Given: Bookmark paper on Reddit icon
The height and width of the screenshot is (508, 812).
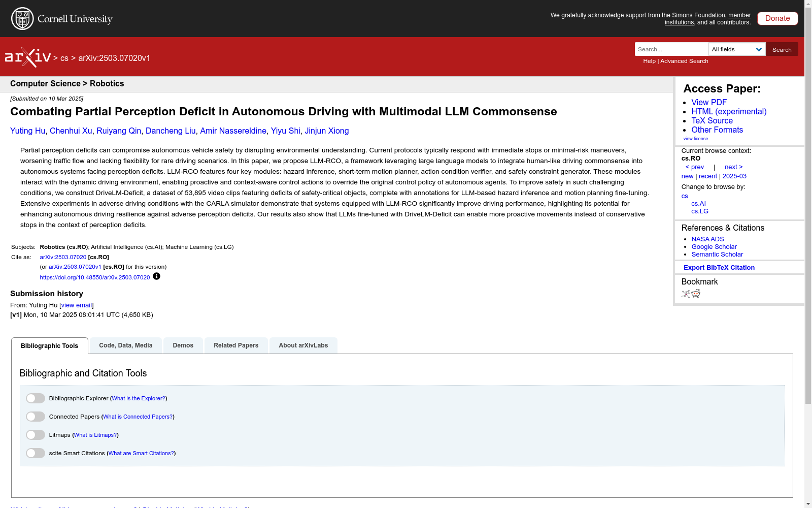Looking at the screenshot, I should tap(696, 294).
